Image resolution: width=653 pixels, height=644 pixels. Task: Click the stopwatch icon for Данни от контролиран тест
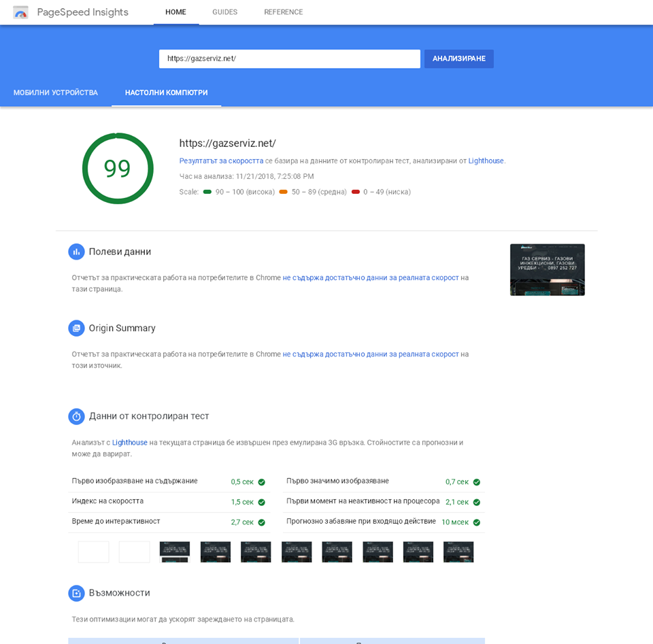(x=76, y=416)
